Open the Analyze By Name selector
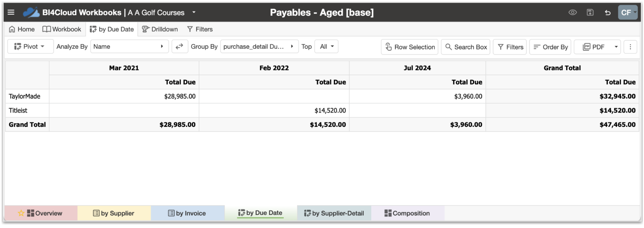Screen dimensions: 644x228 pyautogui.click(x=130, y=46)
